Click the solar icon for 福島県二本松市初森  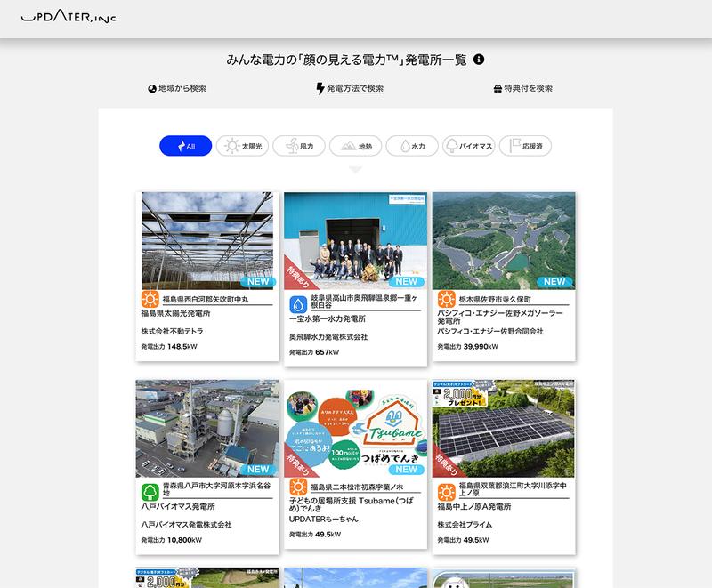point(298,487)
